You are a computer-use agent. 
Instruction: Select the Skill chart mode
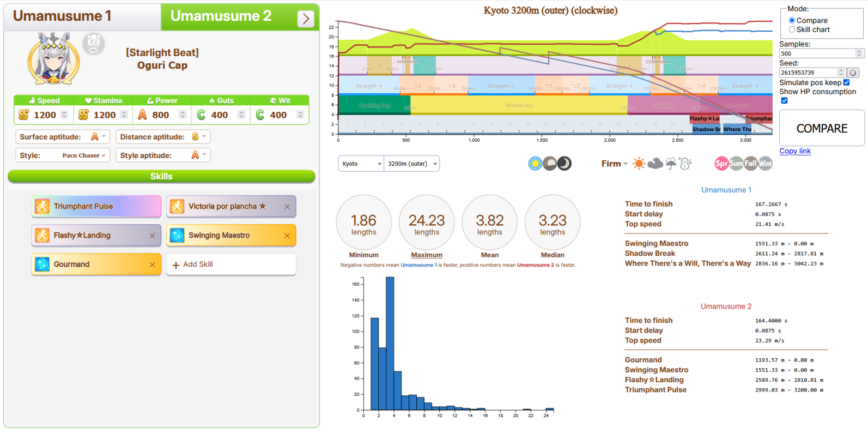pos(792,29)
